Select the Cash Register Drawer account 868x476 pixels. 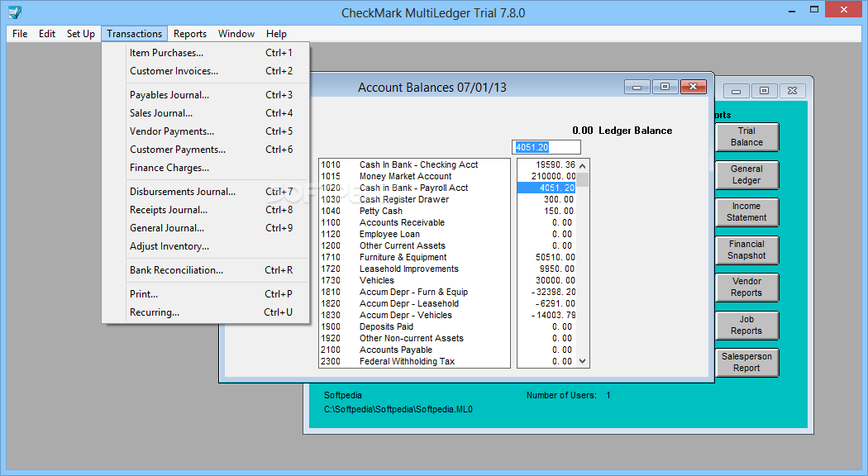pyautogui.click(x=415, y=200)
